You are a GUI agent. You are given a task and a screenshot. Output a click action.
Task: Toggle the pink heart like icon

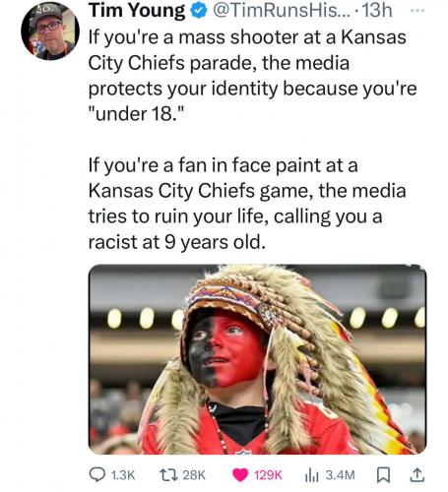click(x=240, y=475)
